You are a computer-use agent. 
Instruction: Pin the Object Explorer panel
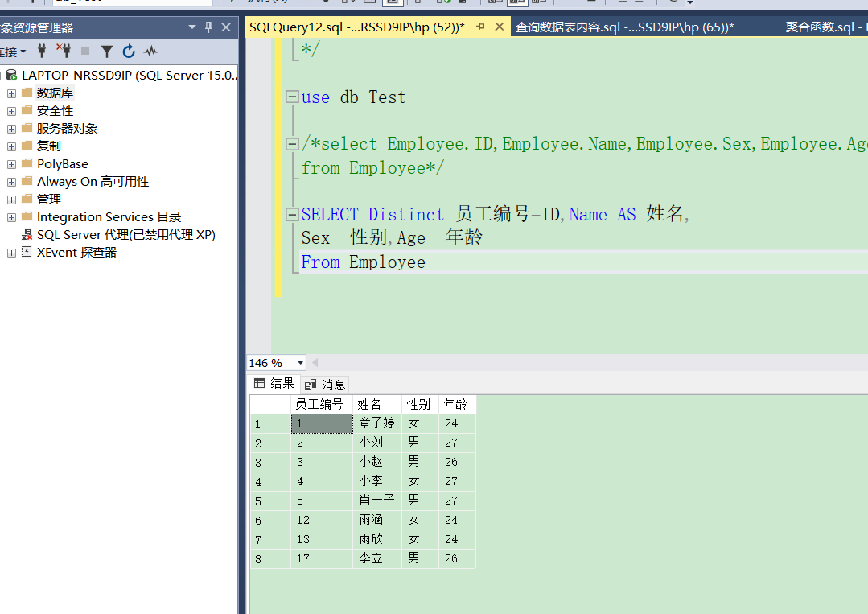pos(208,27)
